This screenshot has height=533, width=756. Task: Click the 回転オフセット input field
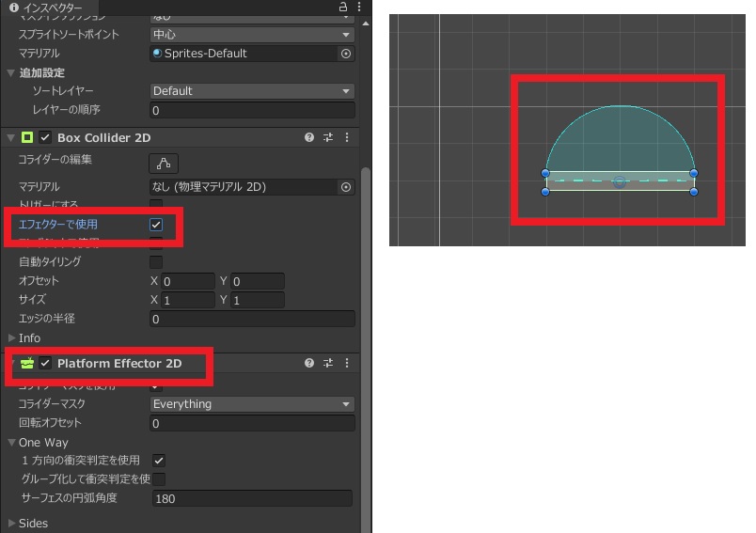tap(252, 423)
